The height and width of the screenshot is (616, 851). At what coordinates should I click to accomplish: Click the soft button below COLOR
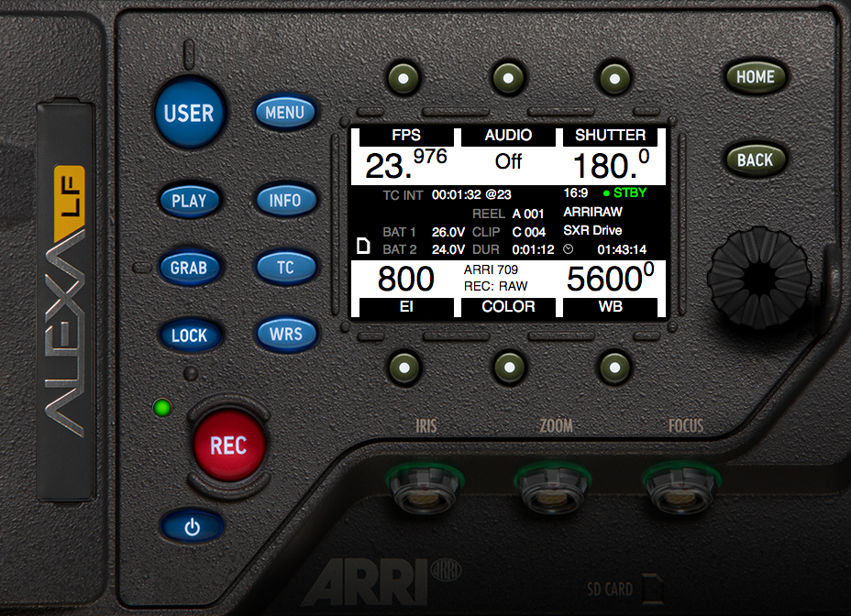pyautogui.click(x=509, y=368)
